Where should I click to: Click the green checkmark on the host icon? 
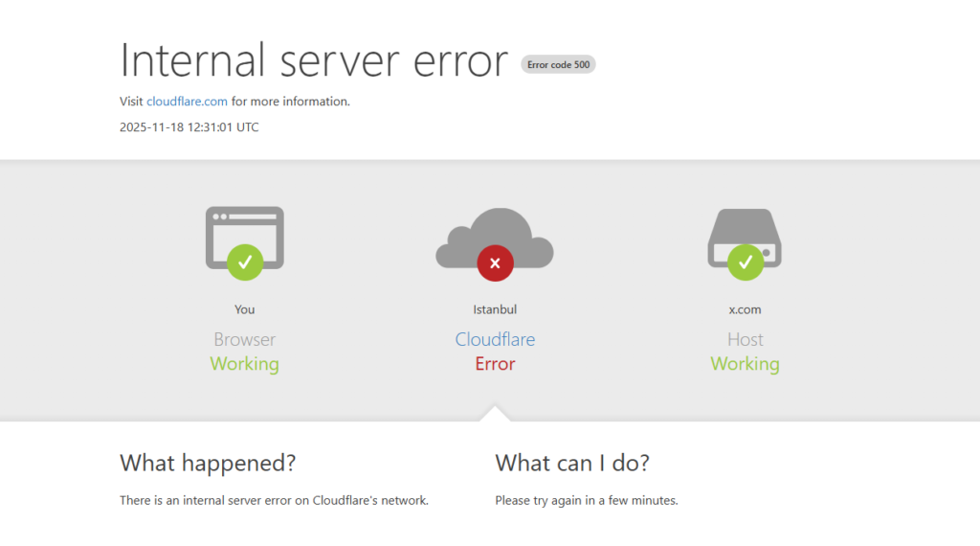(x=745, y=262)
